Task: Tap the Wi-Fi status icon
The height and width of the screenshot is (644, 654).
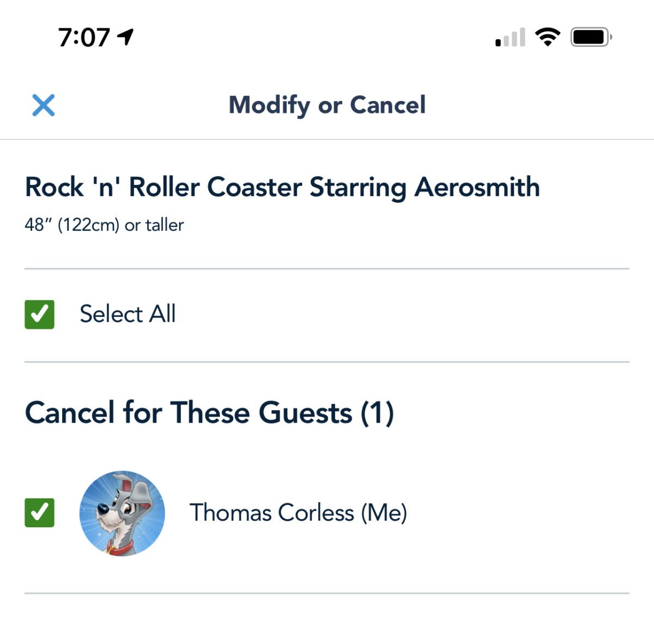Action: coord(548,37)
